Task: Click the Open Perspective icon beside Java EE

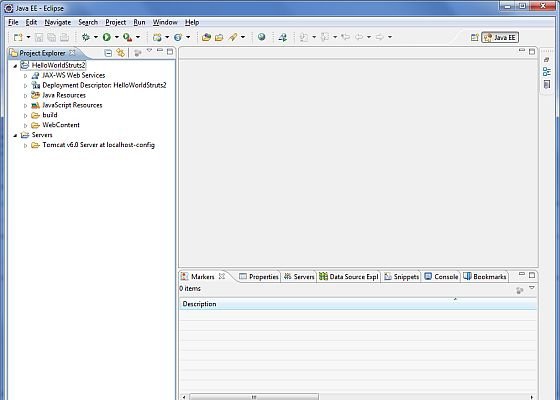Action: [x=474, y=37]
